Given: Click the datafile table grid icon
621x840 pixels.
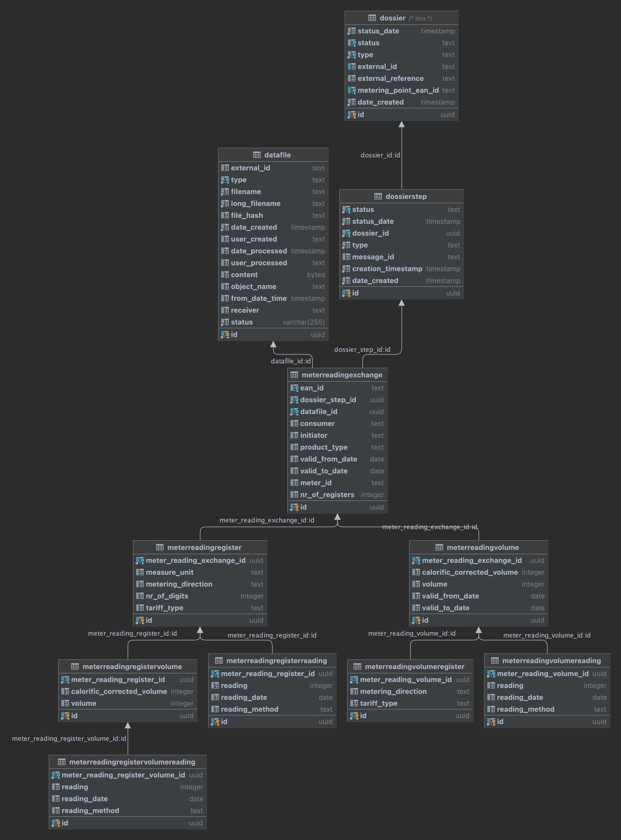Looking at the screenshot, I should pyautogui.click(x=257, y=155).
